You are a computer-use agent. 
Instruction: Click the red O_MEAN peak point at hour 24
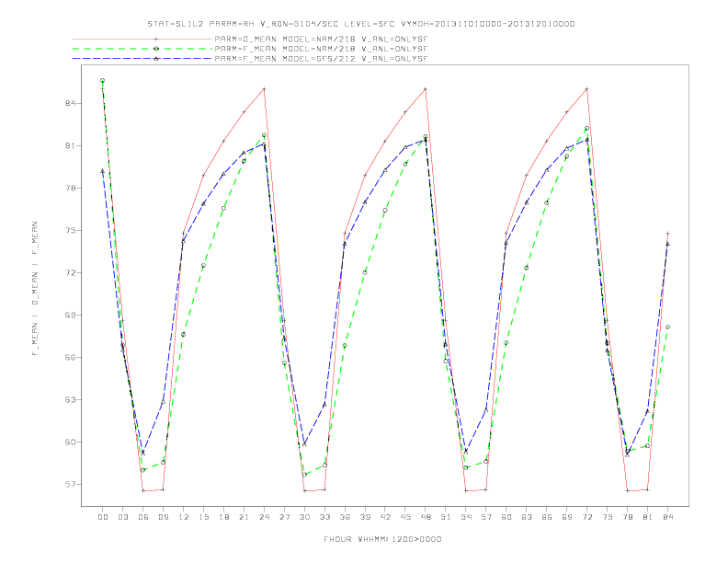[264, 88]
